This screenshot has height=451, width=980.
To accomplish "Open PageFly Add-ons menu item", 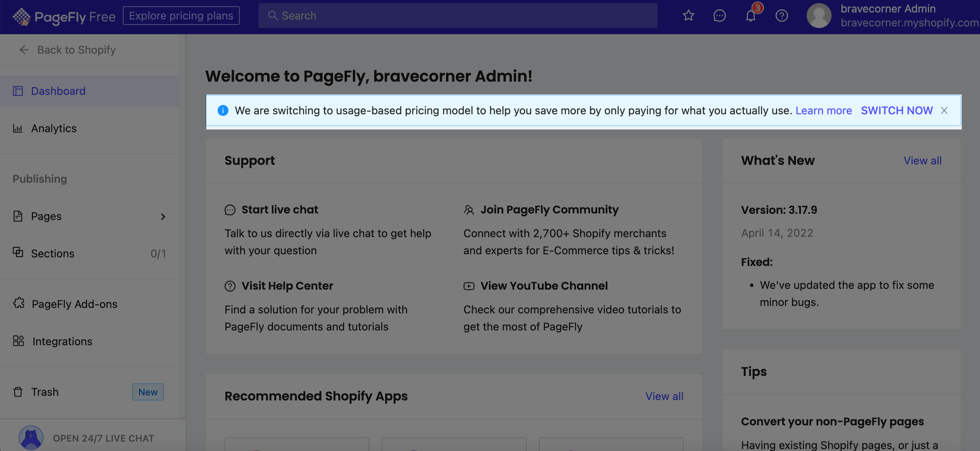I will (90, 304).
